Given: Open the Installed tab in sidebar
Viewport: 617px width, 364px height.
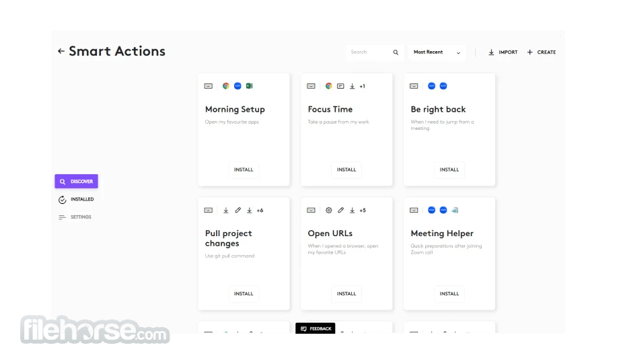Looking at the screenshot, I should 76,200.
